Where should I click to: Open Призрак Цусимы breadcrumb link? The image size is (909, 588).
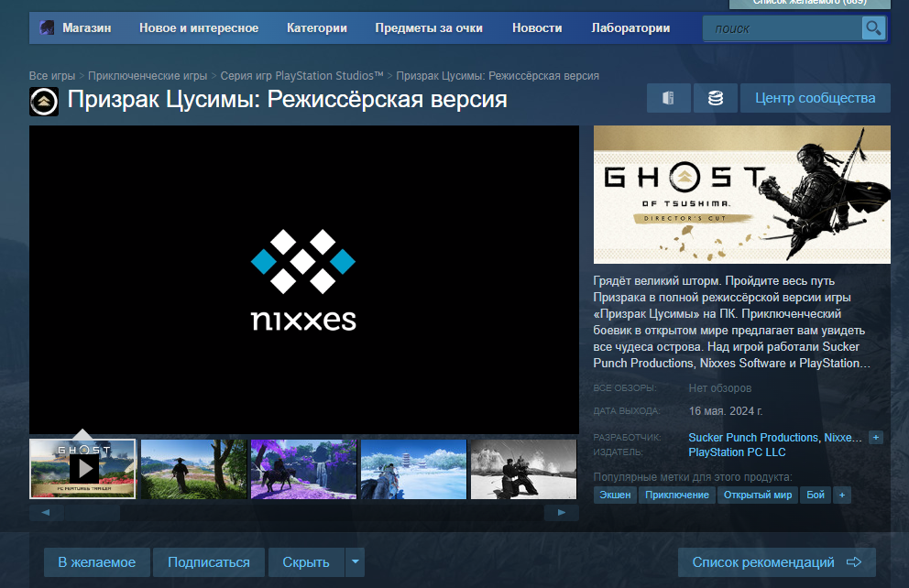pyautogui.click(x=498, y=76)
